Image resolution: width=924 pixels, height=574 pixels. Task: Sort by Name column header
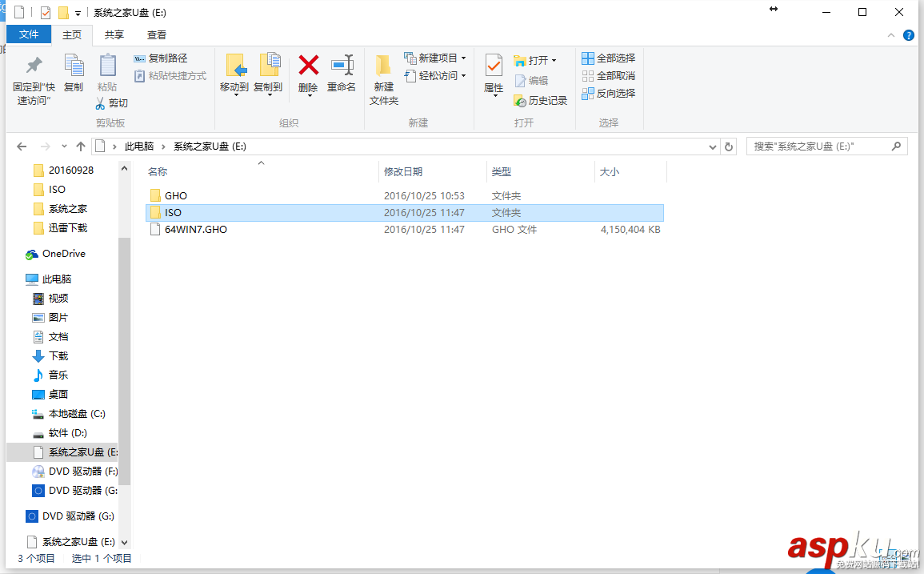(158, 171)
